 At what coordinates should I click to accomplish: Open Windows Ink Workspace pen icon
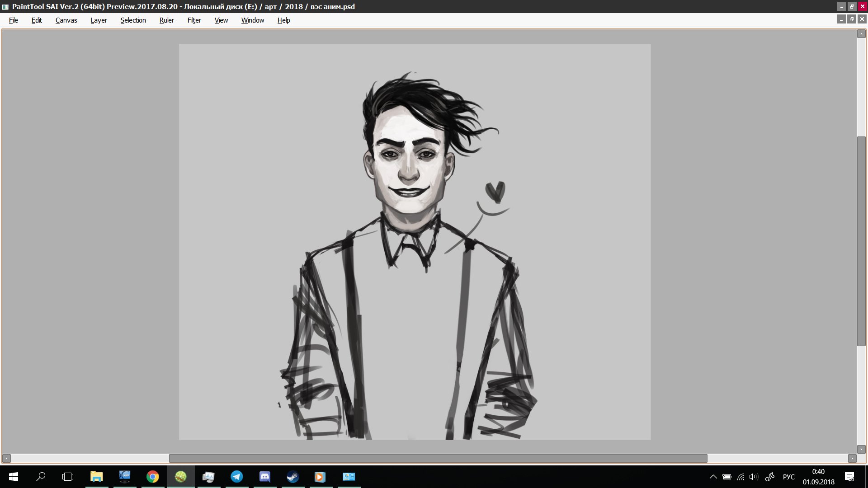770,477
